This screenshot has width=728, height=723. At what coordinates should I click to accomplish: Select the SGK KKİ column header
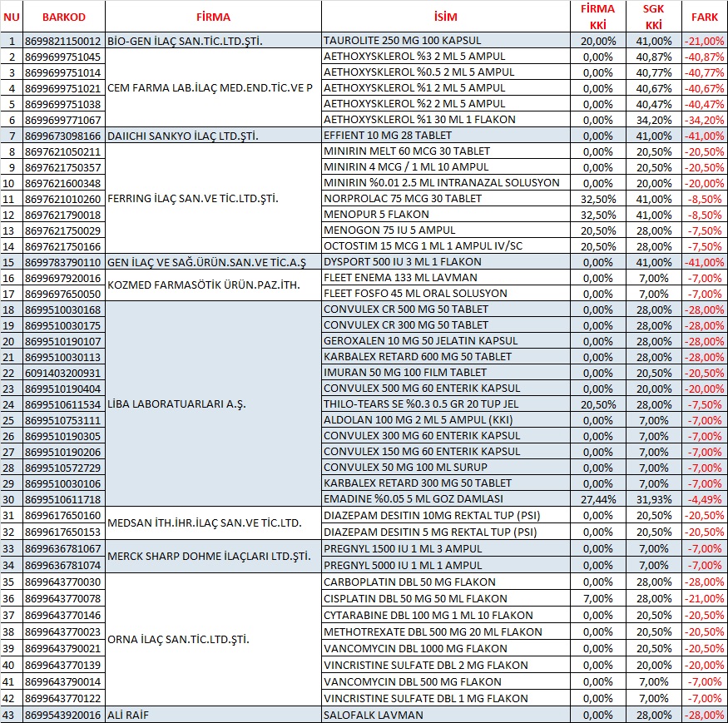654,17
